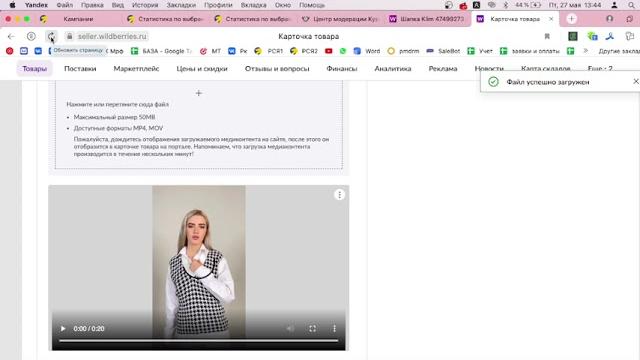Open the WhatsApp bookmark icon
This screenshot has height=360, width=640.
[x=343, y=51]
